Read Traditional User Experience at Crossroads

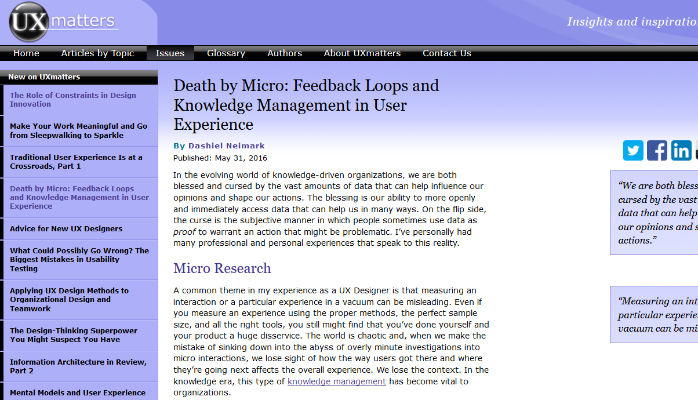coord(78,162)
